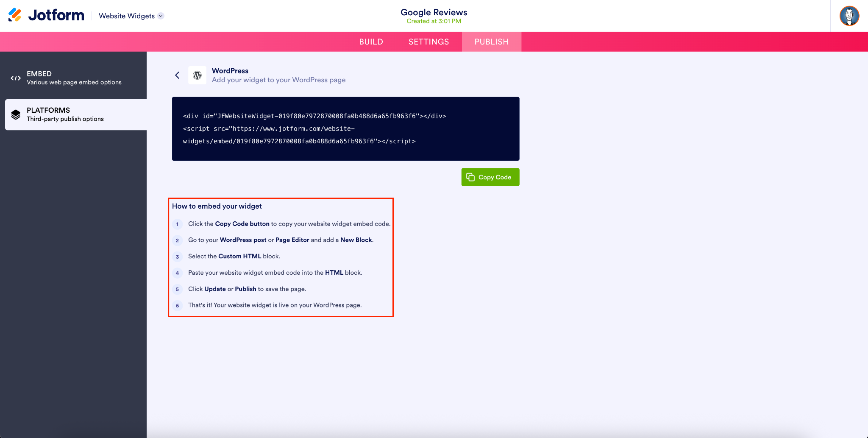Click the step 'Click the Copy Code button to copy'
The image size is (868, 438).
[x=289, y=224]
